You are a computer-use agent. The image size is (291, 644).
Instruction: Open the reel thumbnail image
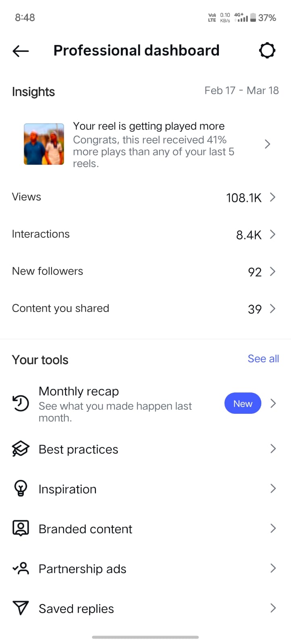pos(44,144)
